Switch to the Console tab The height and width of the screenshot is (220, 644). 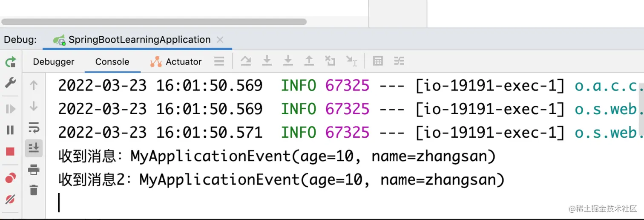(112, 62)
